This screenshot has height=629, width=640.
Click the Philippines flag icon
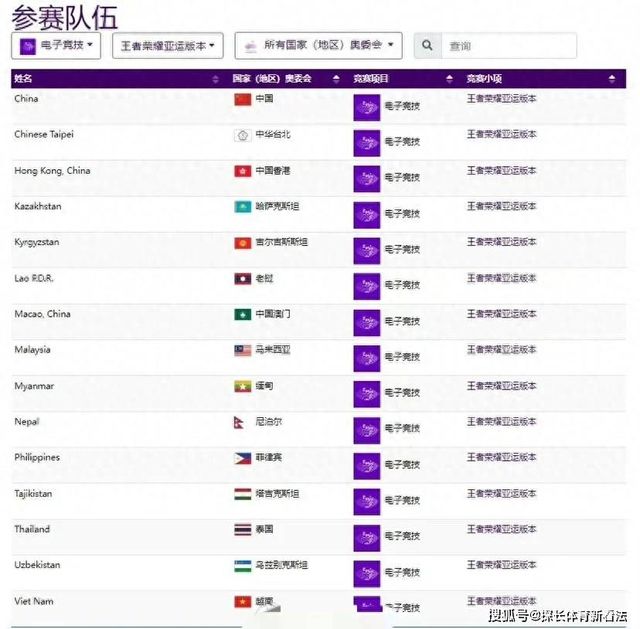(242, 458)
